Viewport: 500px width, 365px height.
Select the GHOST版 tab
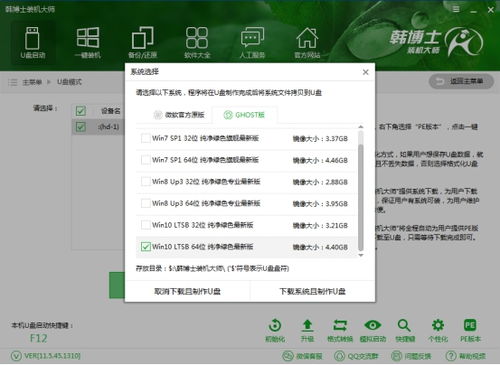pyautogui.click(x=244, y=115)
